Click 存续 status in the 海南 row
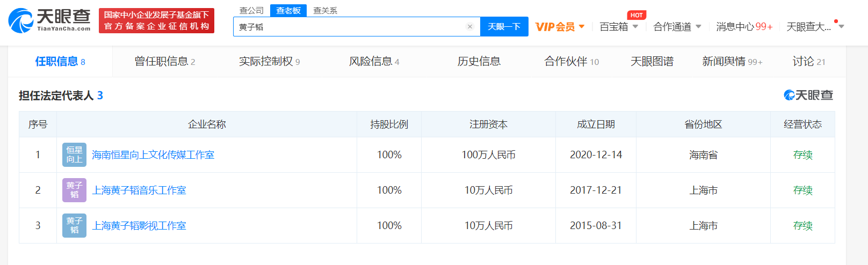Image resolution: width=868 pixels, height=265 pixels. 802,155
